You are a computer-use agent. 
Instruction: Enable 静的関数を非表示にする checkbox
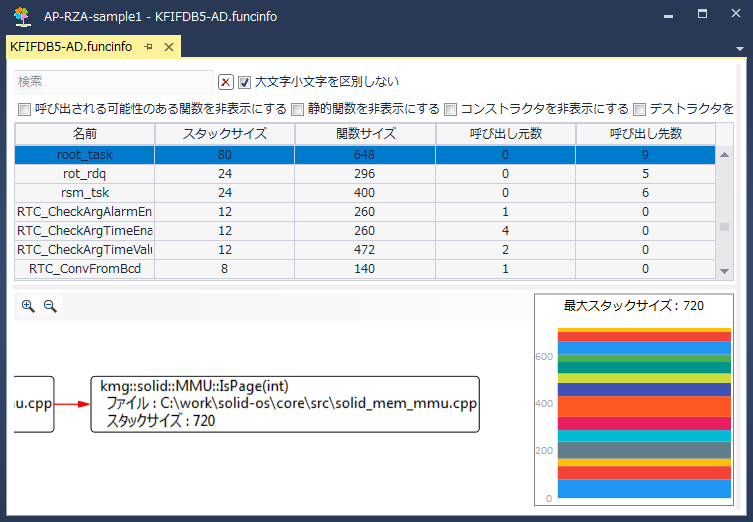coord(297,109)
